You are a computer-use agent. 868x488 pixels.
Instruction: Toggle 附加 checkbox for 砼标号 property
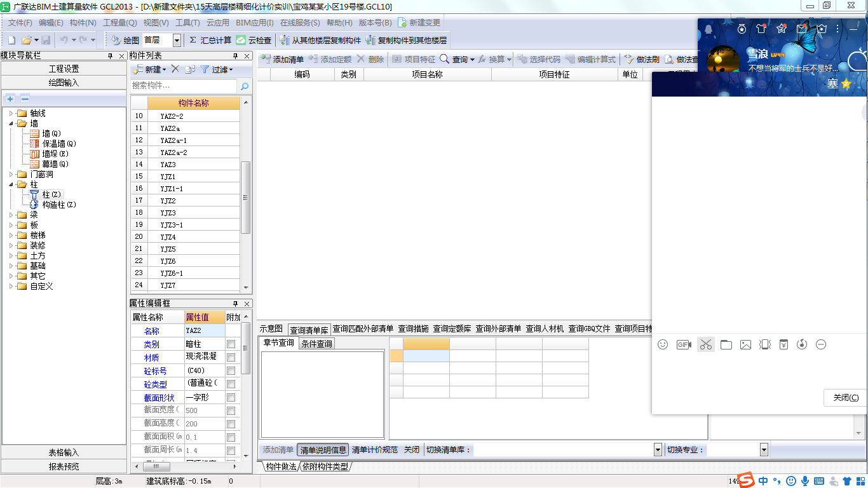coord(231,370)
